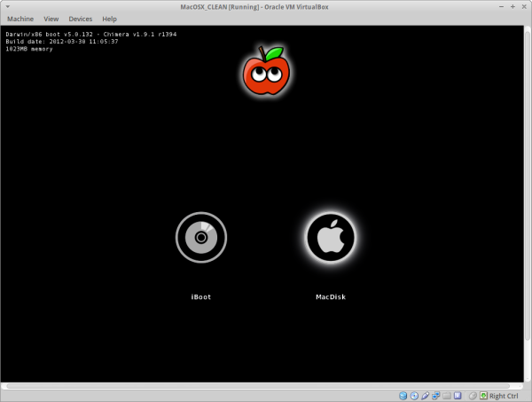Image resolution: width=532 pixels, height=402 pixels.
Task: Select the MacDisk Apple boot icon
Action: point(331,237)
